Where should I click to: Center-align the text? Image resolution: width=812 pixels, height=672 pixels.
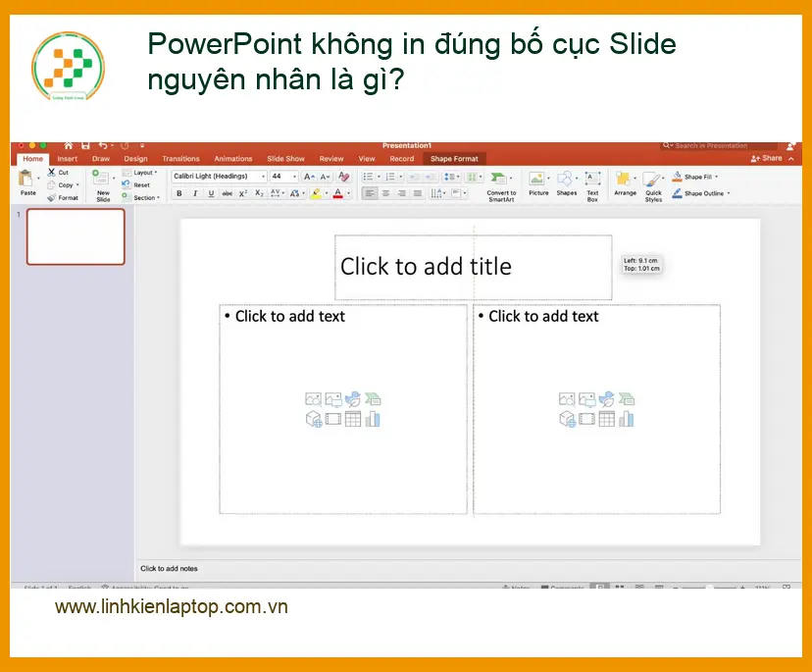pos(385,193)
